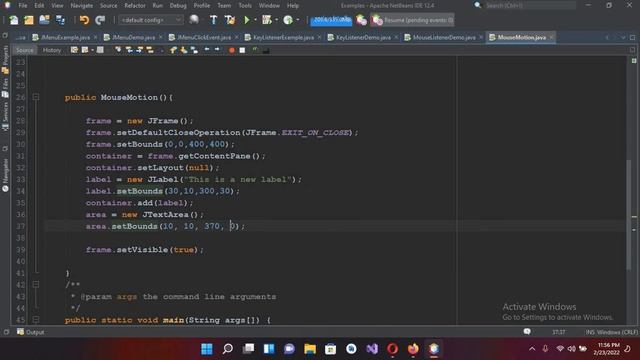Image resolution: width=640 pixels, height=360 pixels.
Task: Open the Edit menu
Action: (39, 5)
